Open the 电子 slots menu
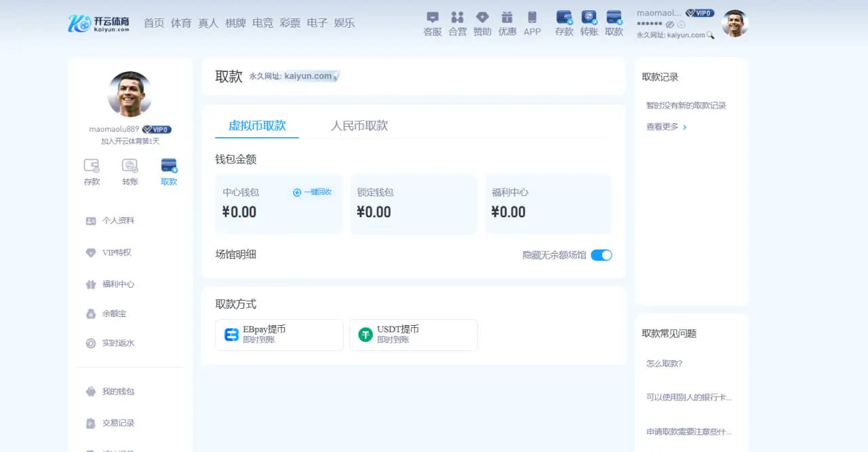The height and width of the screenshot is (452, 868). 317,23
